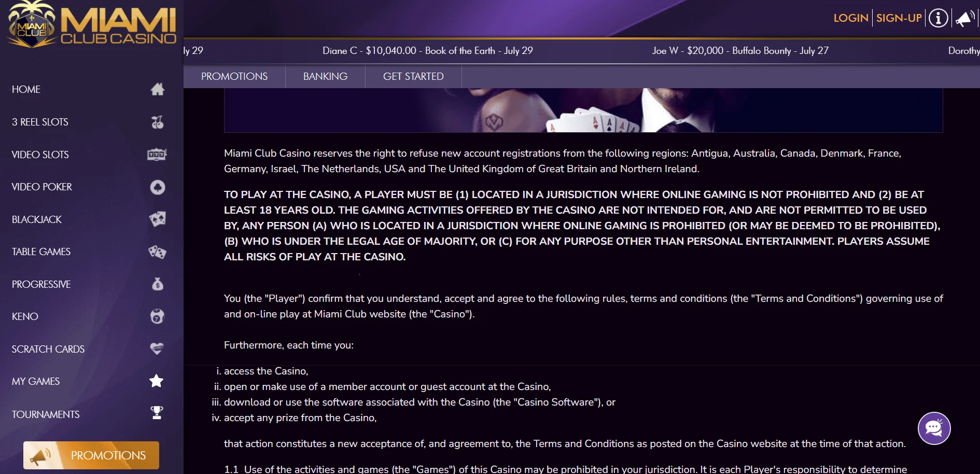
Task: Click the orange PROMOTIONS button in sidebar
Action: [91, 455]
